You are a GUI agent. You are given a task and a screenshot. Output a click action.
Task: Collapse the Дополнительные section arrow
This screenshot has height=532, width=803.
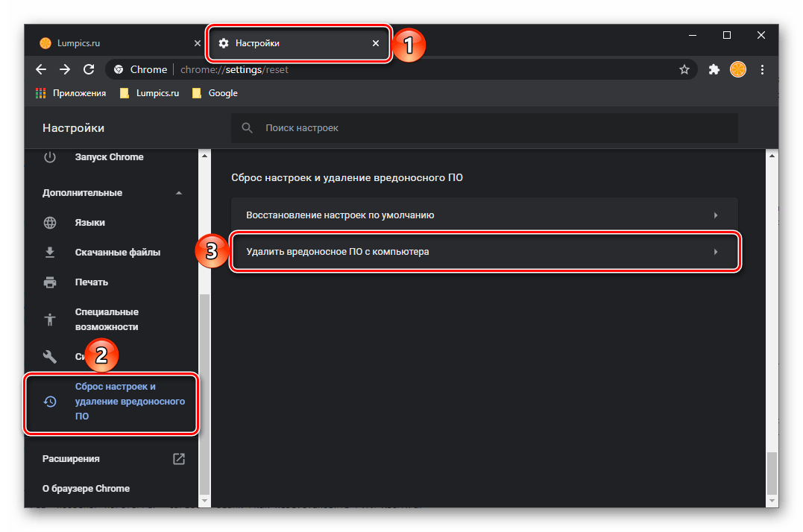point(179,193)
